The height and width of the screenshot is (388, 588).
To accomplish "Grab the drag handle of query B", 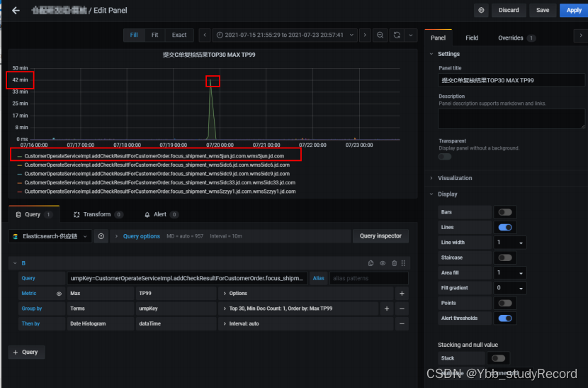I will [404, 263].
